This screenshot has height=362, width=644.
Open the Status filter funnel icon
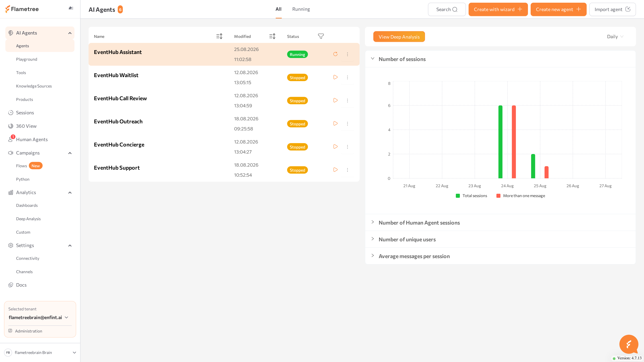(321, 37)
